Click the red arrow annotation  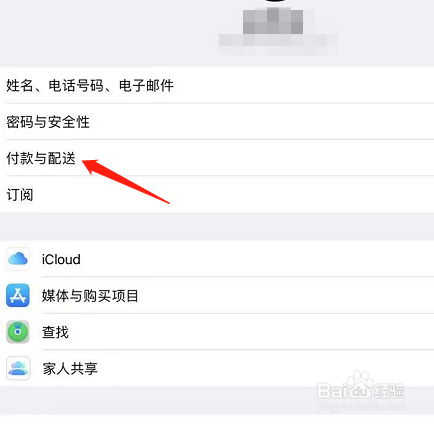[126, 180]
